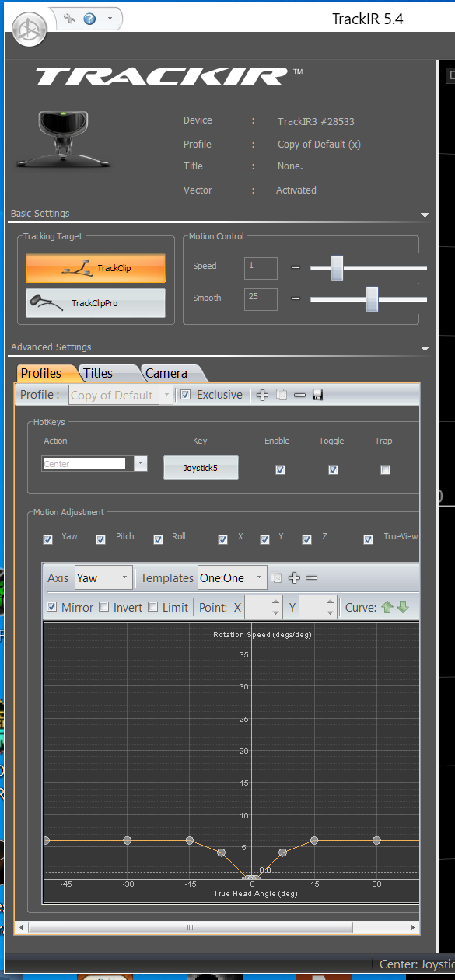This screenshot has height=980, width=455.
Task: Click the Smooth value field
Action: pyautogui.click(x=261, y=299)
